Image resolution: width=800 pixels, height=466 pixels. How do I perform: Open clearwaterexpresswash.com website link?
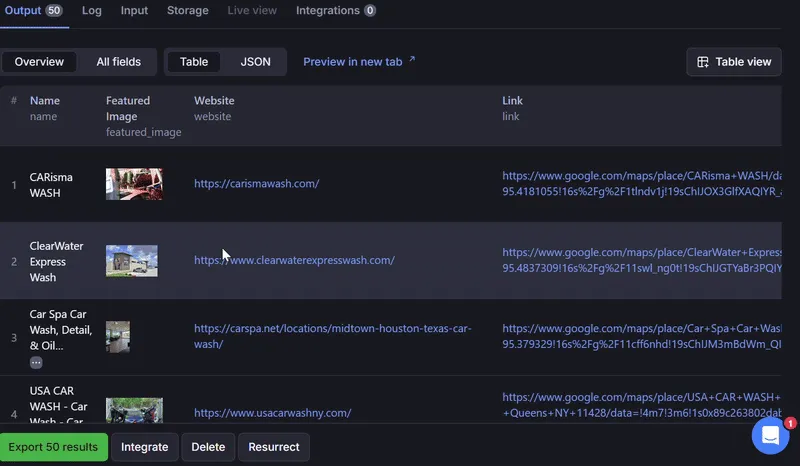pos(294,260)
